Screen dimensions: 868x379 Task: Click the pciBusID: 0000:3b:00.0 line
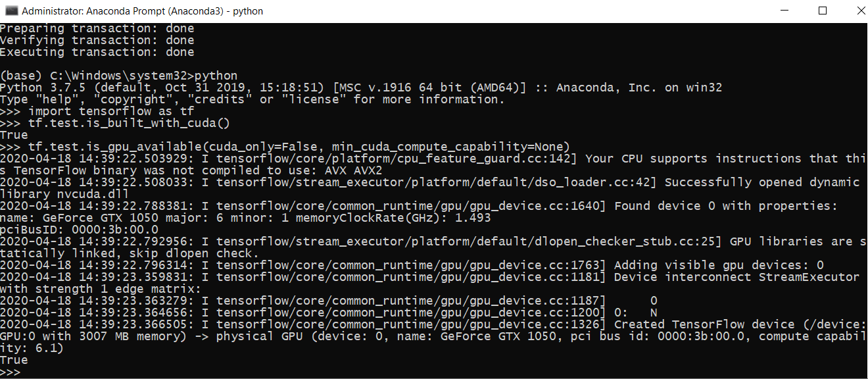(x=79, y=230)
